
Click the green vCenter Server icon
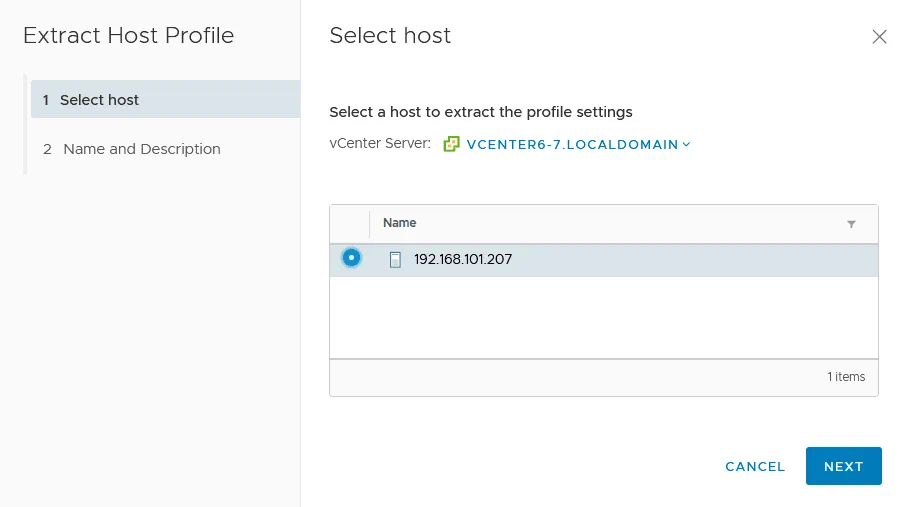452,144
